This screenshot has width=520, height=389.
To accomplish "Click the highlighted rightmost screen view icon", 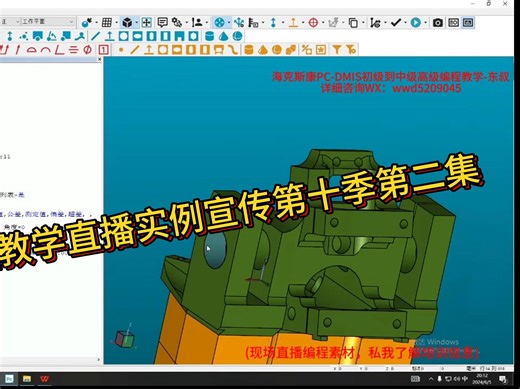I will (468, 23).
